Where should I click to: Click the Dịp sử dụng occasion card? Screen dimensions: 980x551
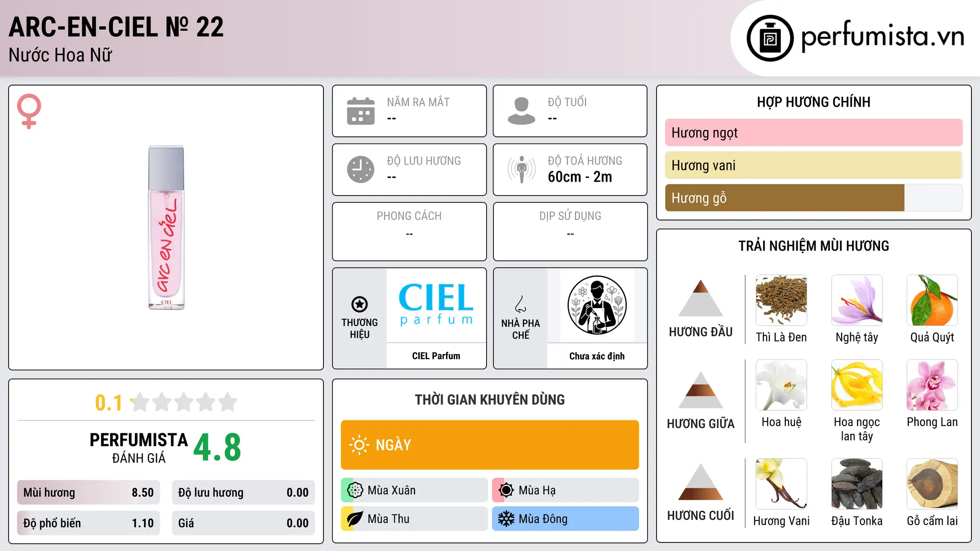coord(570,231)
